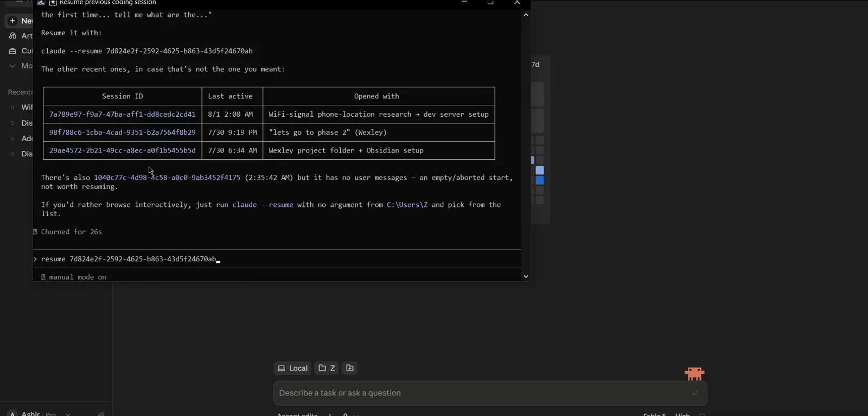Viewport: 868px width, 416px height.
Task: Click the "Last active" column header
Action: (232, 96)
